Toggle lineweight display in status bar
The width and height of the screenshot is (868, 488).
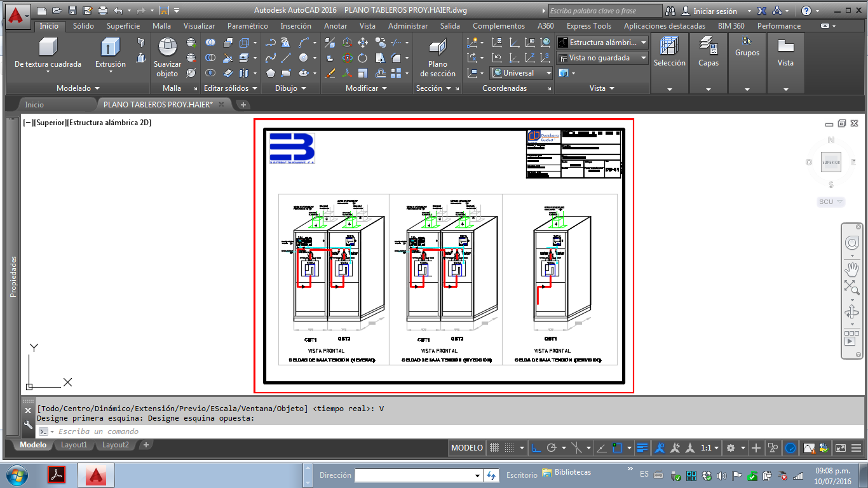tap(642, 448)
